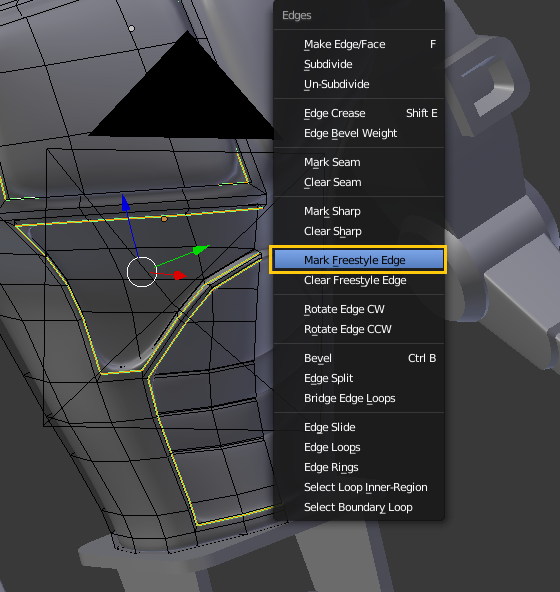Click Clear Sharp entry
This screenshot has height=592, width=560.
[x=359, y=231]
